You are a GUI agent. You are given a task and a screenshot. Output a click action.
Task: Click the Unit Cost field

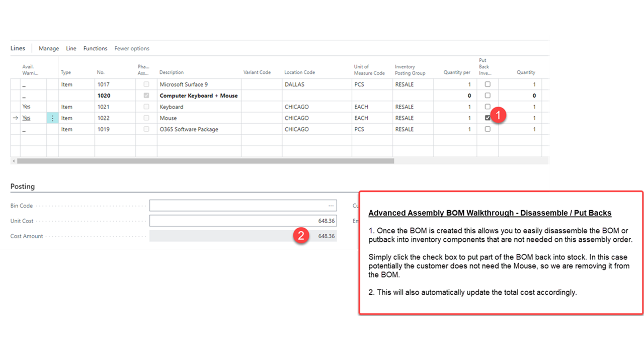(x=243, y=221)
